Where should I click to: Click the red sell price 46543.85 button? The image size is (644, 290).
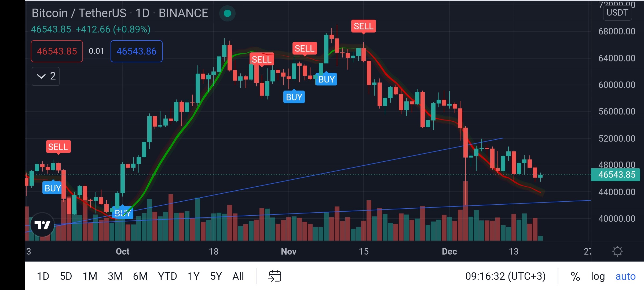57,51
